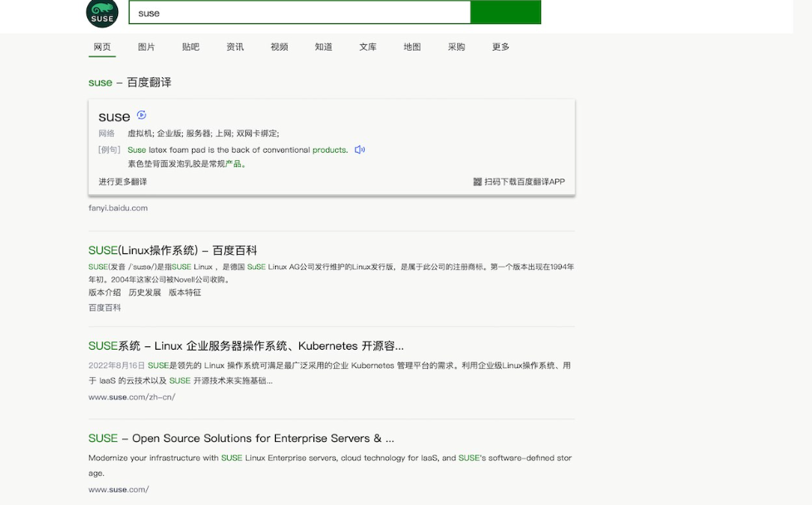The image size is (812, 505).
Task: Open the www.suse.com/ URL
Action: pos(119,489)
